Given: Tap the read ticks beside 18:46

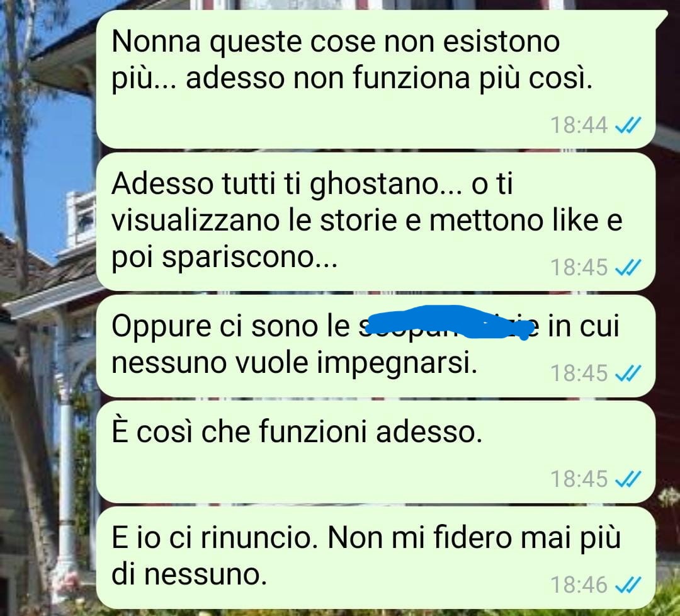Looking at the screenshot, I should pyautogui.click(x=628, y=585).
